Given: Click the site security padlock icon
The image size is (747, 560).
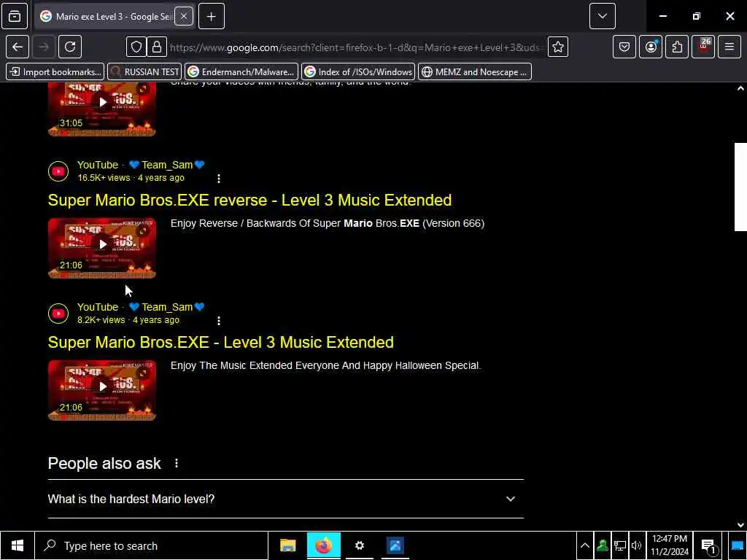Looking at the screenshot, I should pyautogui.click(x=157, y=47).
